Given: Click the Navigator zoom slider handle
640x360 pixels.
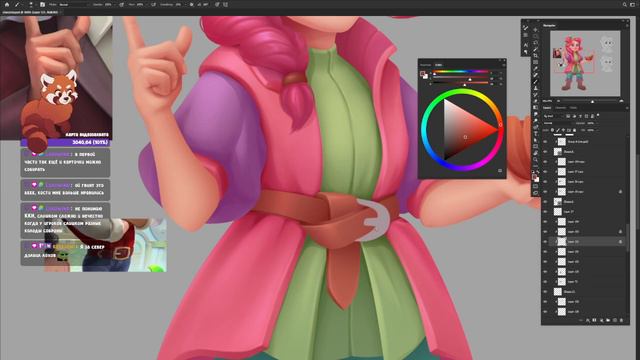Looking at the screenshot, I should click(x=593, y=101).
